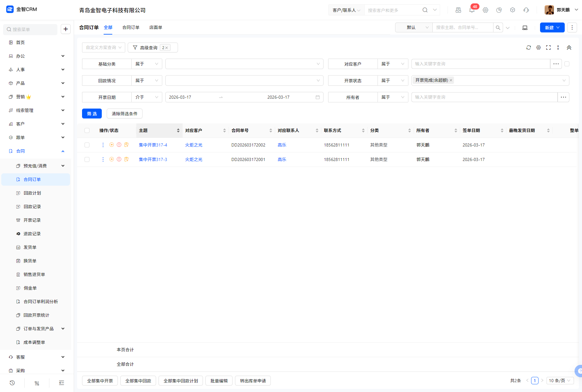Toggle the select-all checkbox in table header

(x=87, y=130)
